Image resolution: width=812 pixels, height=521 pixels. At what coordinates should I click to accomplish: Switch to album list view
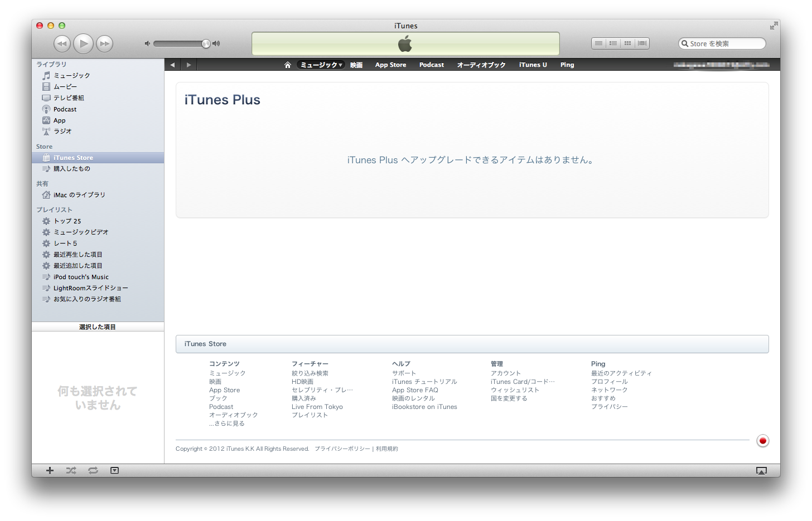[613, 43]
